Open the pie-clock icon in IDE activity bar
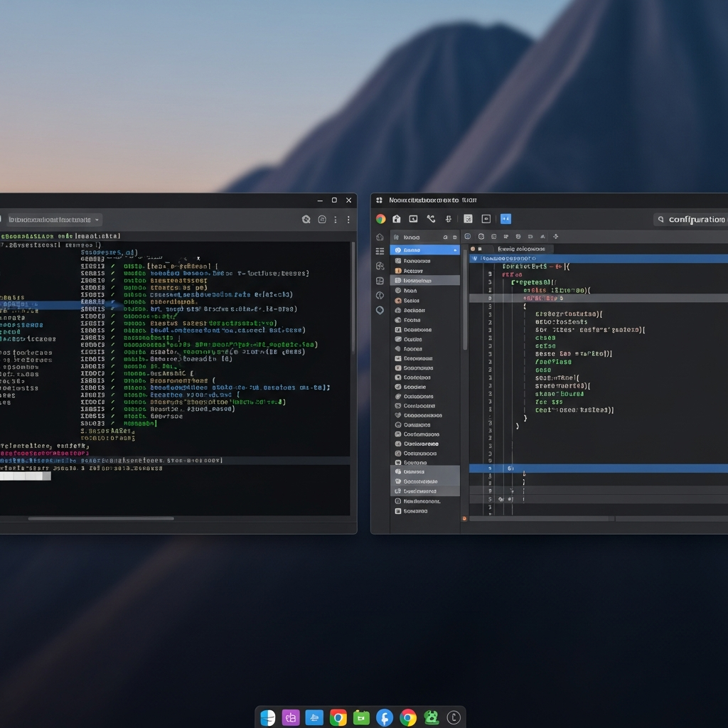Screen dimensions: 728x728 click(380, 295)
